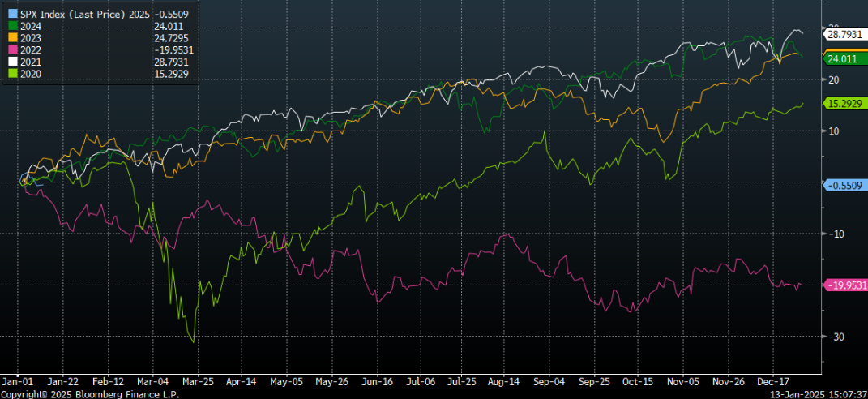Viewport: 868px width, 399px height.
Task: Click the pink -19.9531 price tag on axis
Action: coord(845,285)
